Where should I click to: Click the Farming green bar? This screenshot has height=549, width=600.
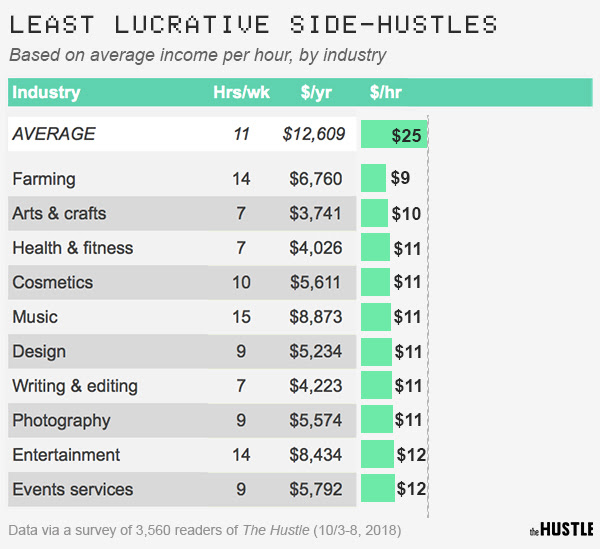(373, 178)
